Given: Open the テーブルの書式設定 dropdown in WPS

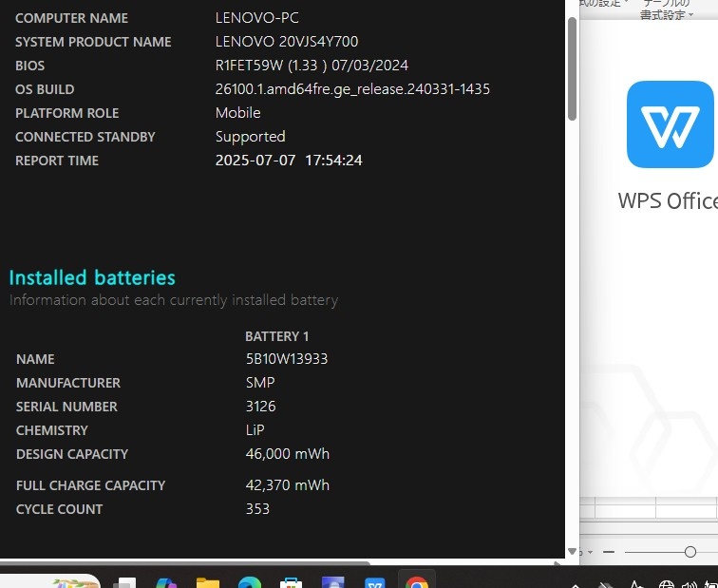Looking at the screenshot, I should (667, 10).
